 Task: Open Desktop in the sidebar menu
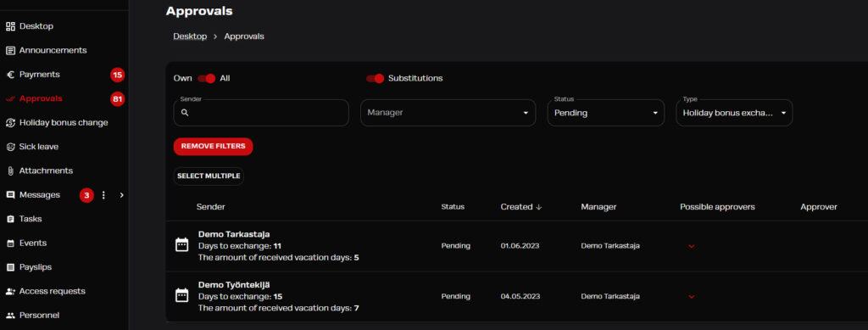(x=36, y=26)
